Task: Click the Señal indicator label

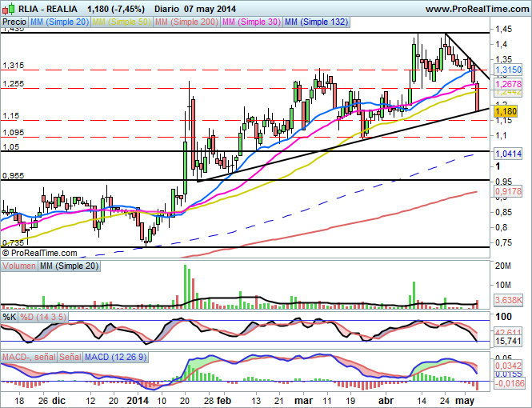Action: [70, 356]
